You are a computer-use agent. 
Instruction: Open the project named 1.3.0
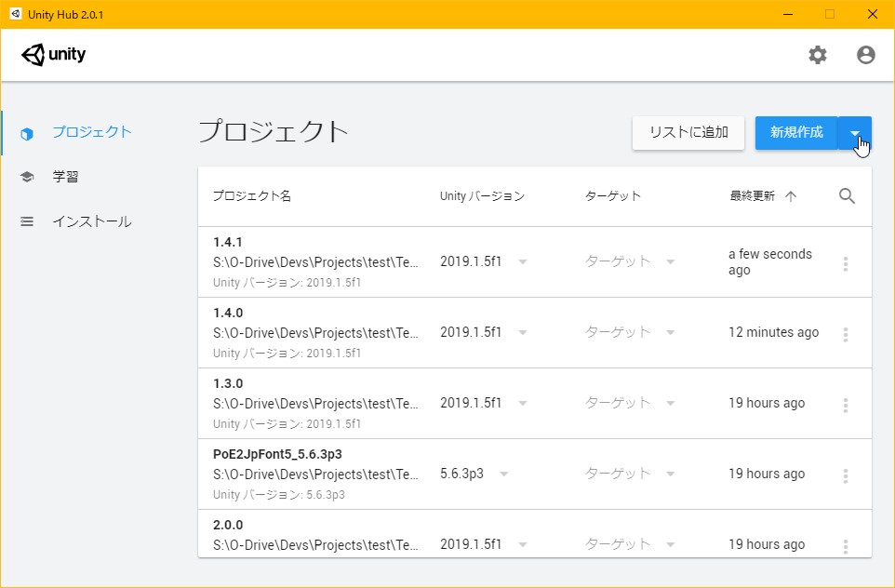click(x=228, y=383)
